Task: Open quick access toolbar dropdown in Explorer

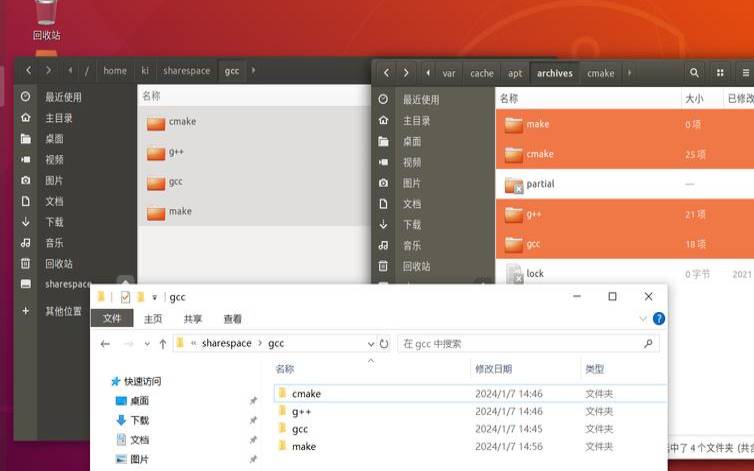Action: 154,297
